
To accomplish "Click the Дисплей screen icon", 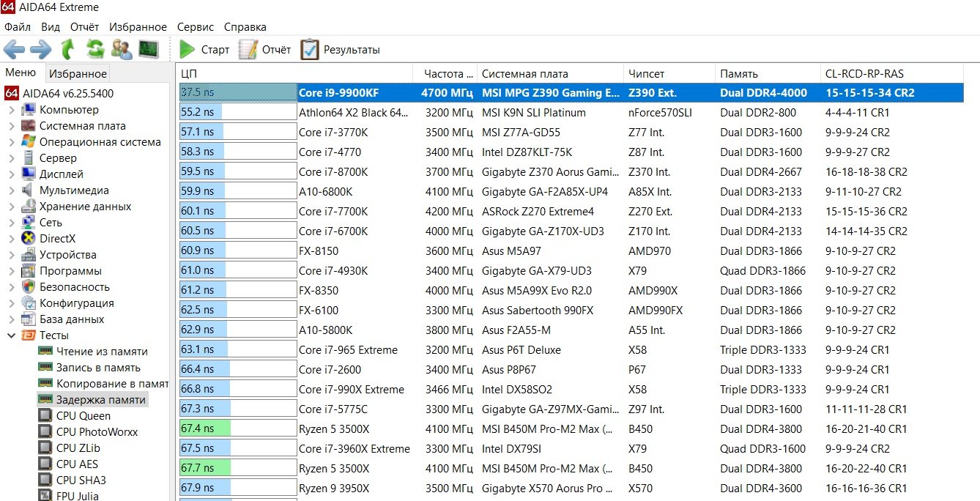I will point(29,174).
